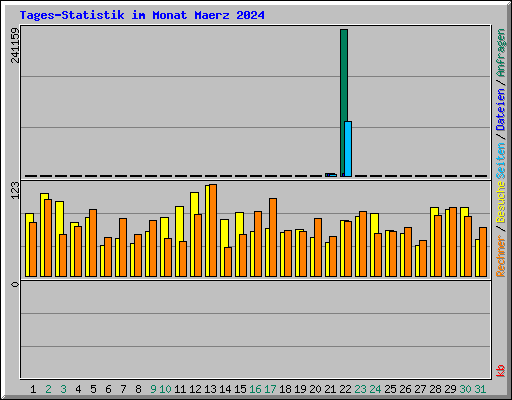Click day label 20 on the x-axis
512x400 pixels.
315,389
